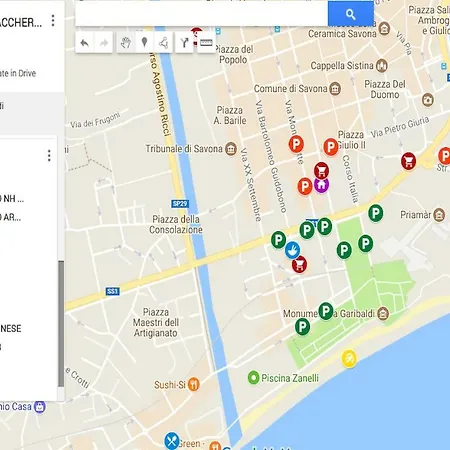Click the Tribunale di Savona place icon
The image size is (450, 450).
tap(231, 149)
